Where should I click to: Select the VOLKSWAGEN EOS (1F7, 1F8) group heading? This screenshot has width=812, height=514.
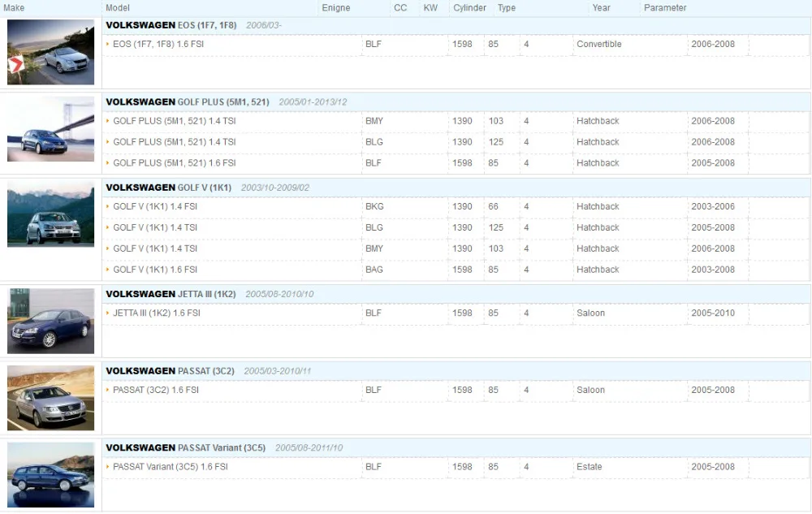pyautogui.click(x=171, y=25)
